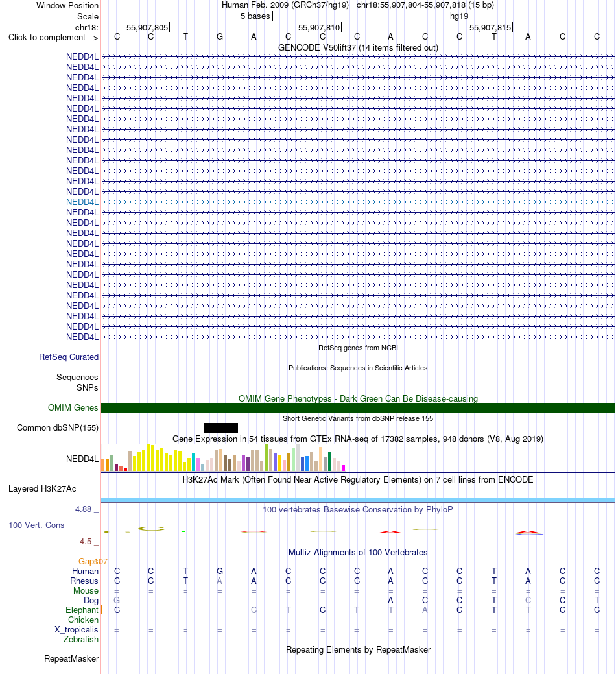
Task: Click the '5 bases' scale bar label
Action: tap(255, 16)
